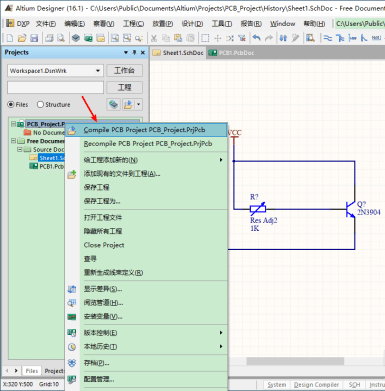Collapse the Source Documents tree node
385x391 pixels.
(x=19, y=149)
